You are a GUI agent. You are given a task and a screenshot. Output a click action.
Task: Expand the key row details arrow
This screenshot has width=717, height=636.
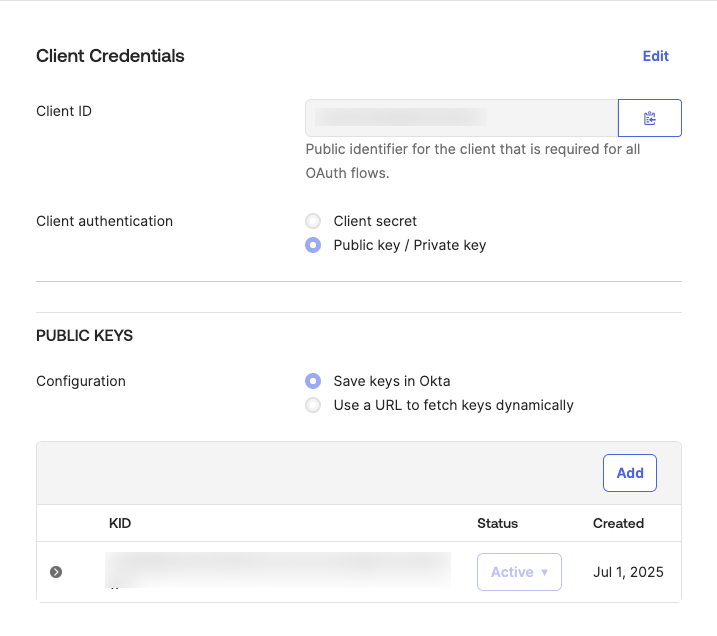[56, 572]
